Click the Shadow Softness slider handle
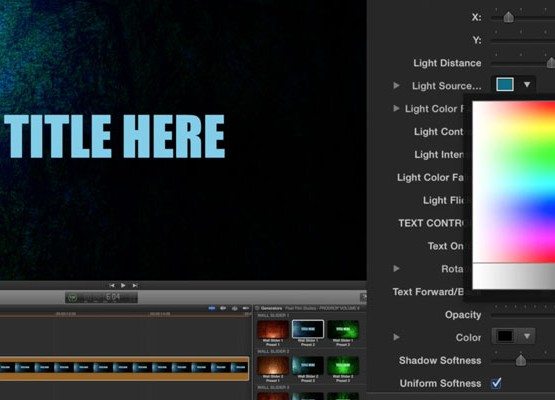This screenshot has width=555, height=400. click(x=521, y=360)
